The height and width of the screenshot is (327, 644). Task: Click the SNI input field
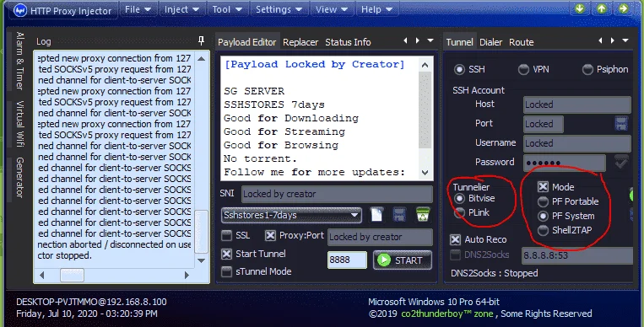tap(337, 194)
